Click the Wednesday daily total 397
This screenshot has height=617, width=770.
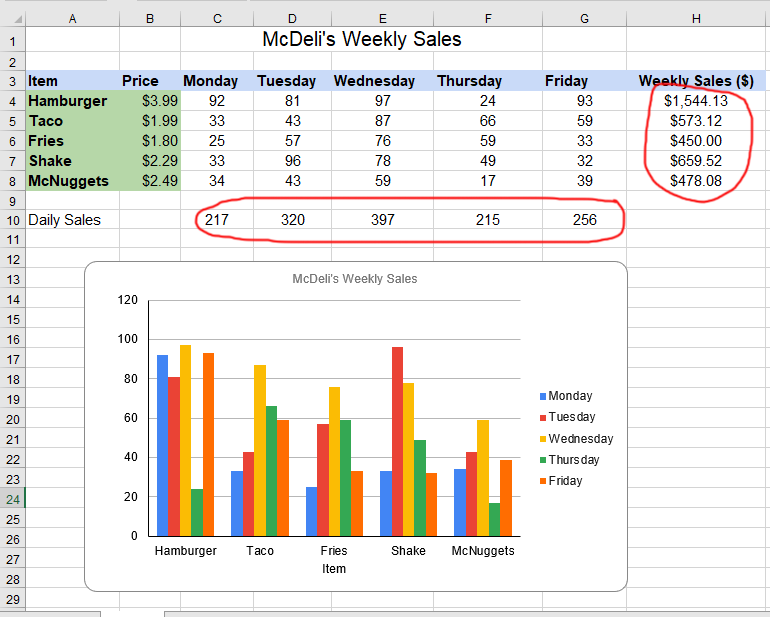coord(383,220)
